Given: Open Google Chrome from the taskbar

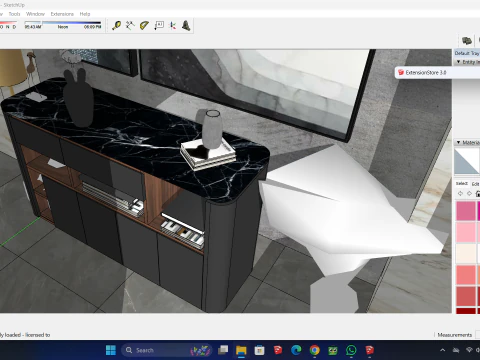Looking at the screenshot, I should [314, 350].
